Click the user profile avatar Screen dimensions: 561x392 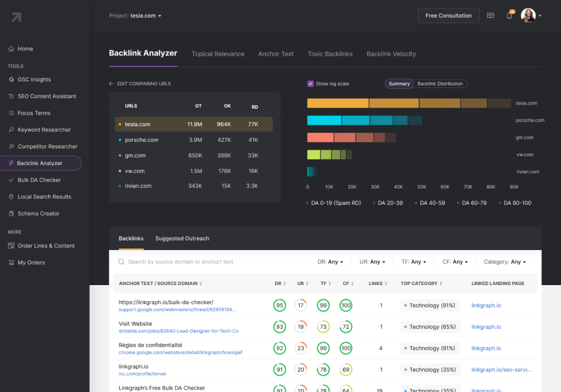point(528,15)
